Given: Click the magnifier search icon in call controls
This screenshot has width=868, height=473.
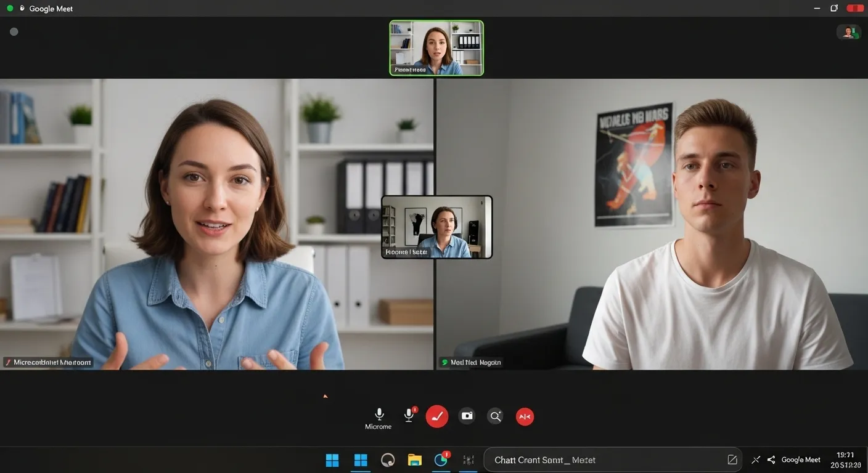Looking at the screenshot, I should click(x=495, y=416).
